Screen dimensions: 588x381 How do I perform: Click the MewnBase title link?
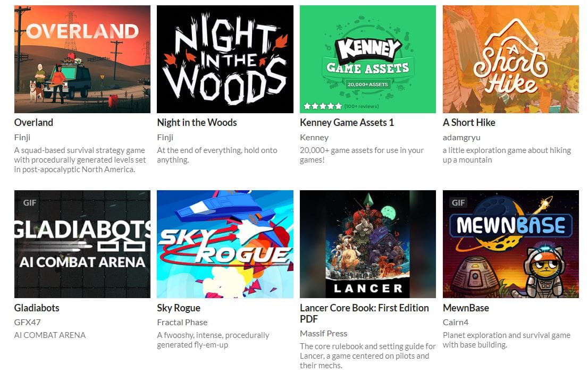466,308
